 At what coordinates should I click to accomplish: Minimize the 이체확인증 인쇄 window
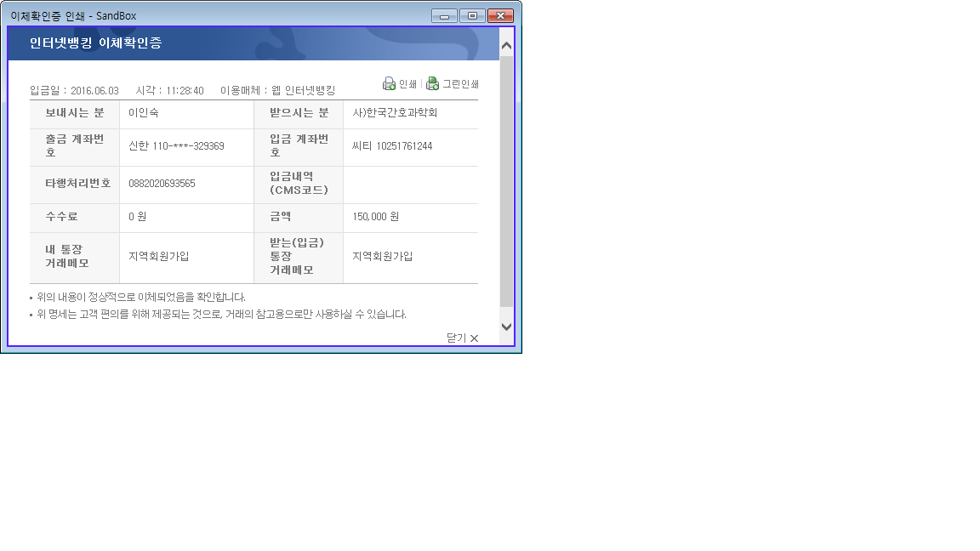pos(444,15)
